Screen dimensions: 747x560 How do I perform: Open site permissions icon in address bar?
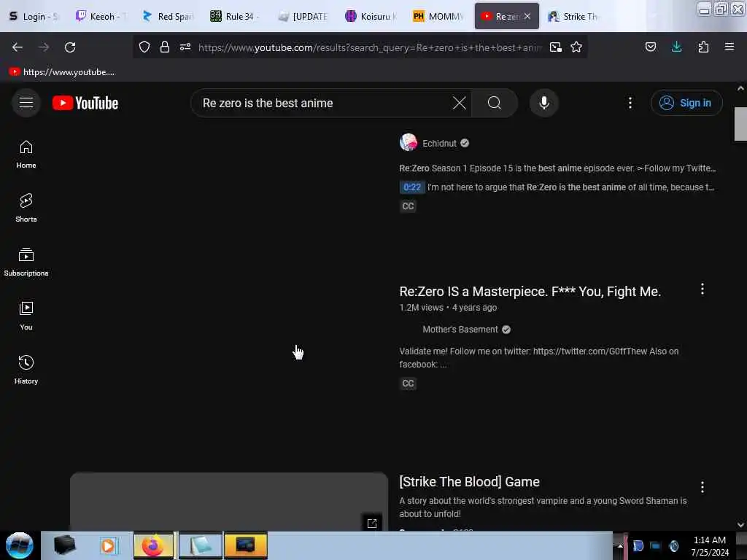185,47
